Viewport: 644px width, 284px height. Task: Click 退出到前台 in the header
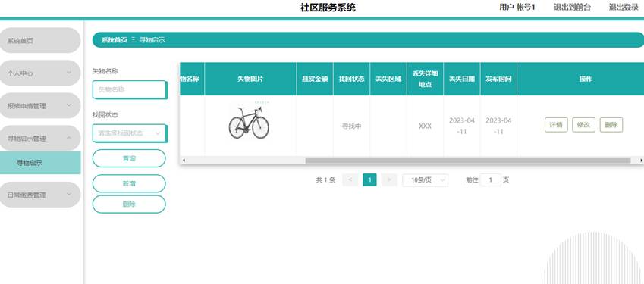[572, 7]
